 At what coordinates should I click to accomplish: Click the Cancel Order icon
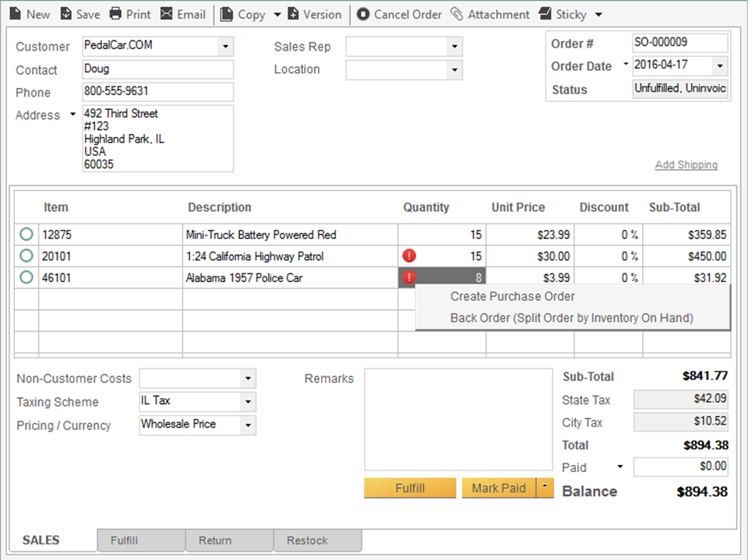363,14
